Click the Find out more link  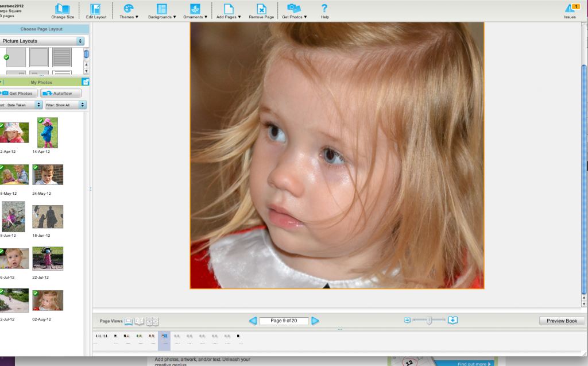pos(474,364)
